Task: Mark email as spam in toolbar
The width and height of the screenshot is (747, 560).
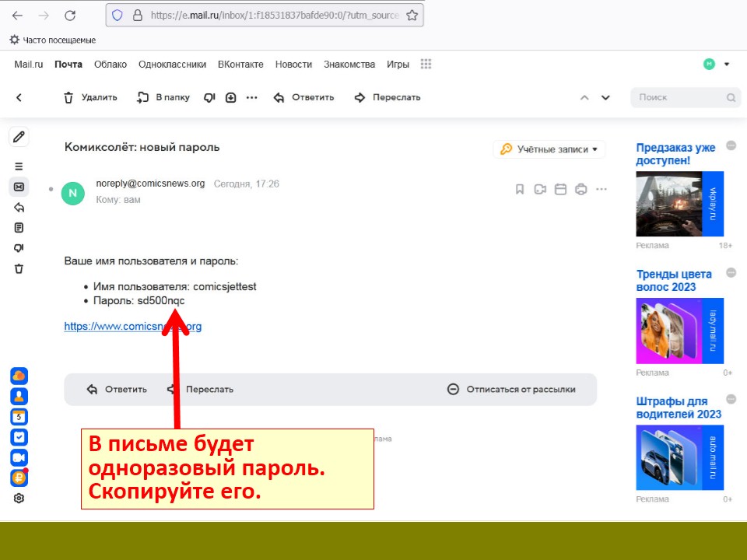Action: pyautogui.click(x=209, y=98)
